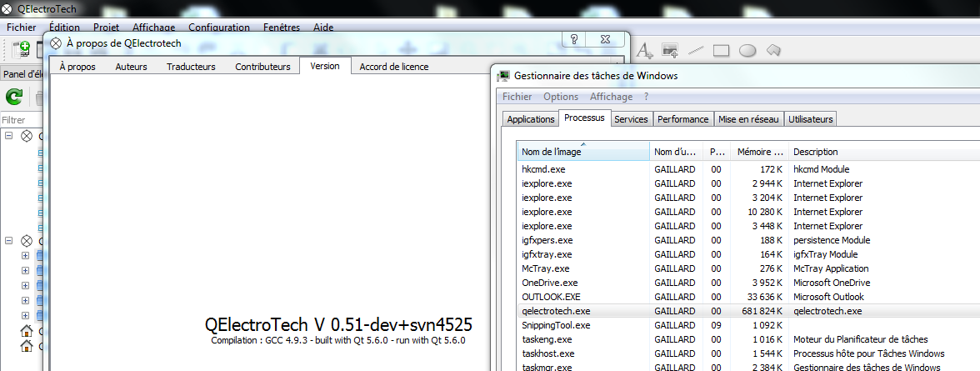
Task: Click the add text field tool icon
Action: tap(644, 50)
